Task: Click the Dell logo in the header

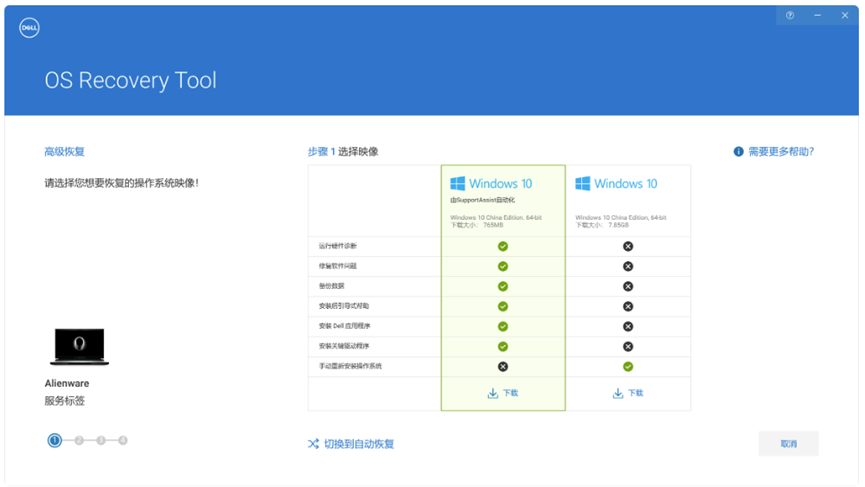Action: point(29,28)
